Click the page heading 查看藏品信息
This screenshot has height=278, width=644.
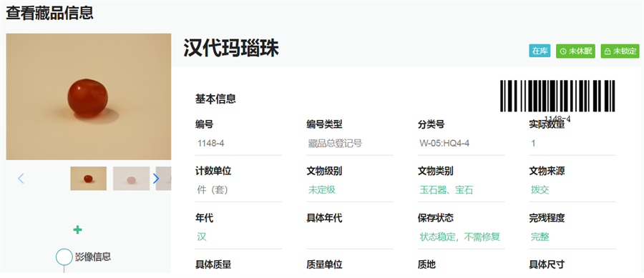(x=49, y=13)
